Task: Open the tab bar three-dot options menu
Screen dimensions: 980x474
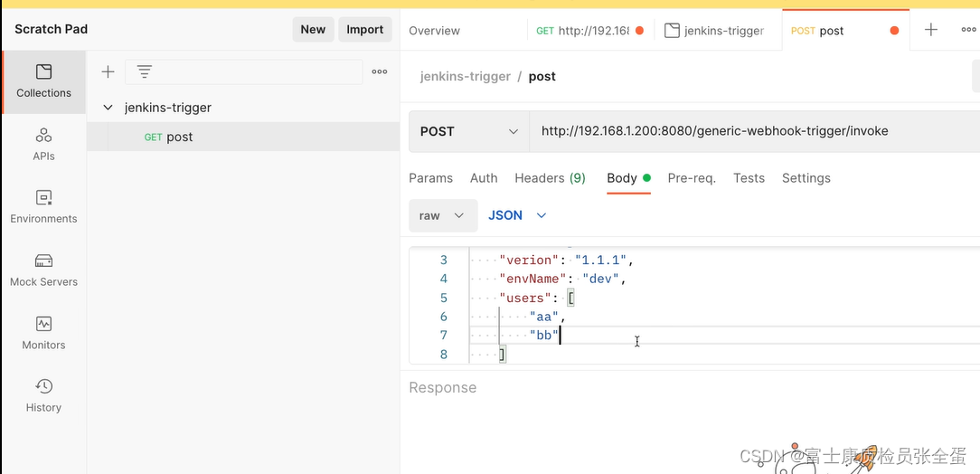Action: (968, 30)
